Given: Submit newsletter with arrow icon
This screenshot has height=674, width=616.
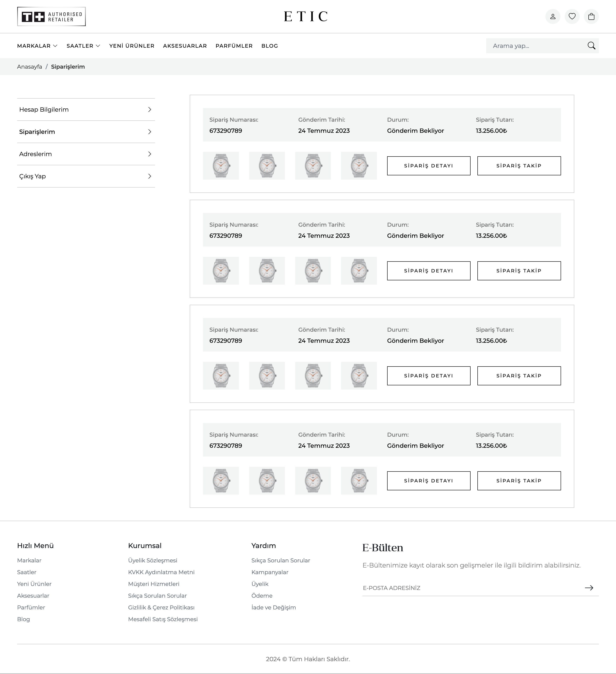Looking at the screenshot, I should click(589, 588).
